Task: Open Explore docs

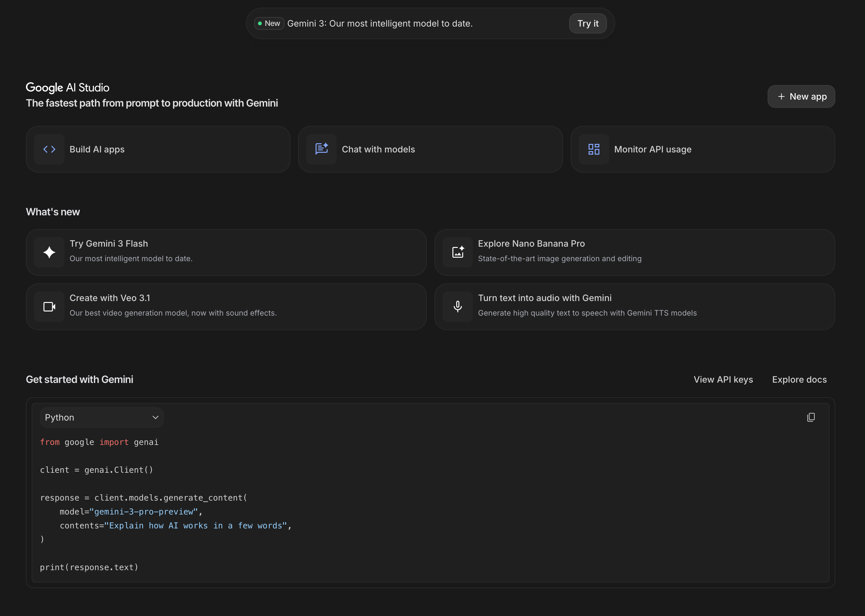Action: (799, 379)
